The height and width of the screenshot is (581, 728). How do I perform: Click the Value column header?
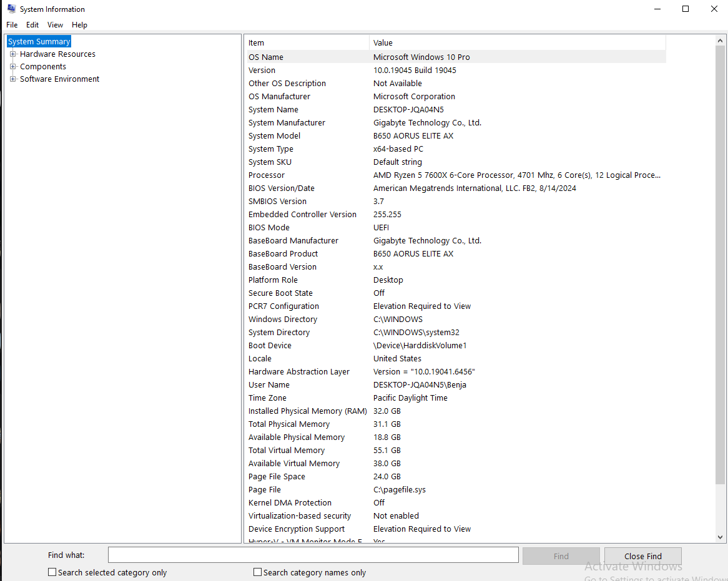click(518, 42)
